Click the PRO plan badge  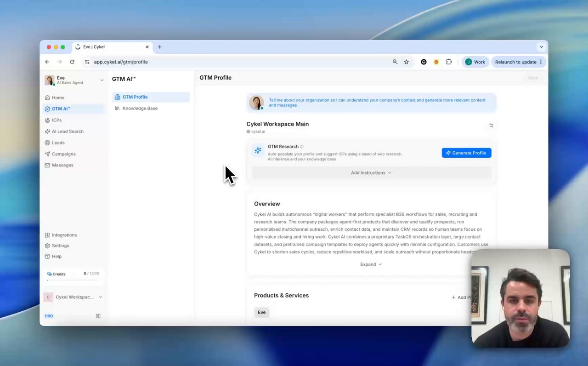[x=49, y=316]
